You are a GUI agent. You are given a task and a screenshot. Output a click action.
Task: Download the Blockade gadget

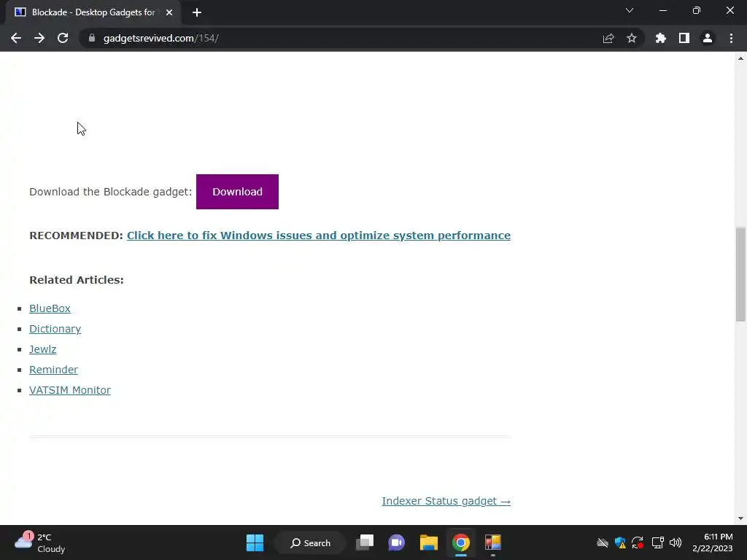[x=237, y=192]
